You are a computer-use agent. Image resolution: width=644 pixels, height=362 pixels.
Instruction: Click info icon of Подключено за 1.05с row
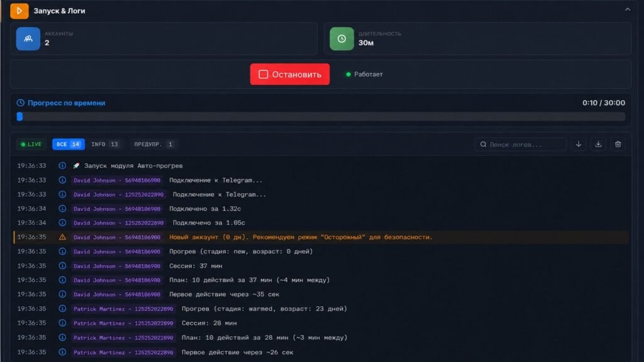click(62, 223)
